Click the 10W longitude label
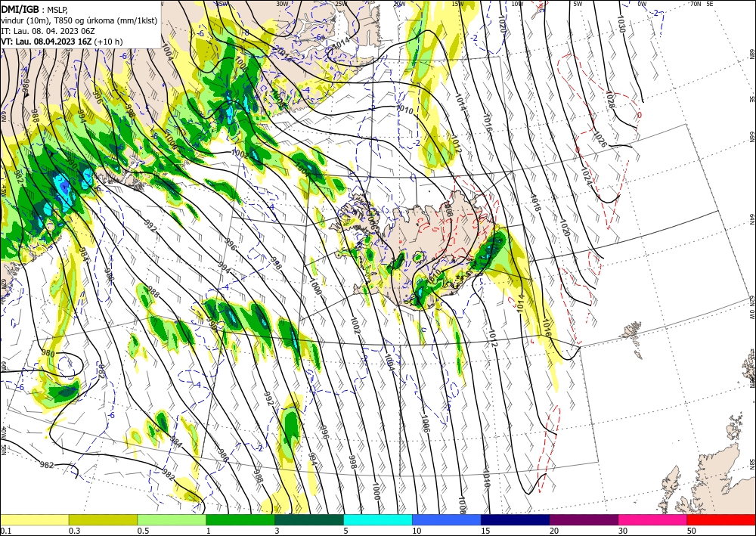The width and height of the screenshot is (756, 536). pos(517,4)
